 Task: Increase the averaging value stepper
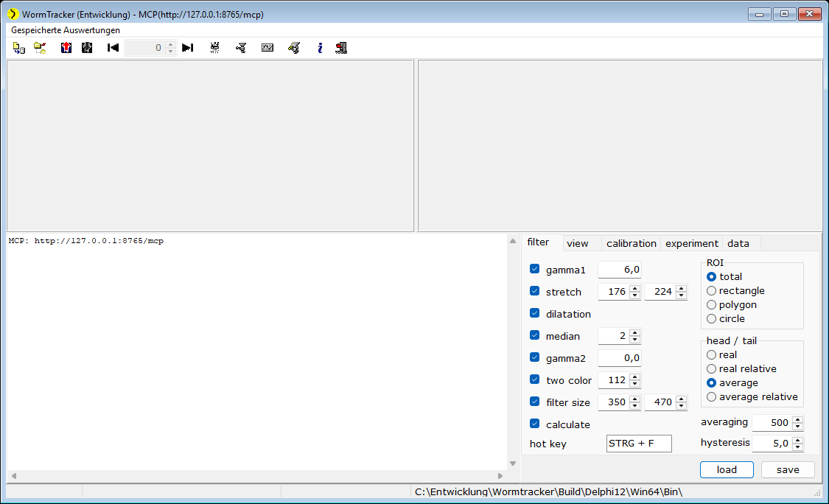tap(798, 419)
